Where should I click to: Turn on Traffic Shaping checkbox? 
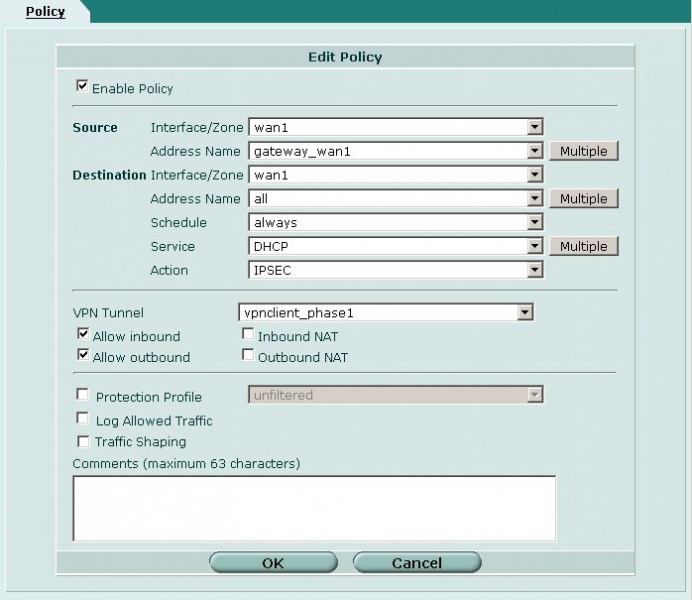pos(83,441)
